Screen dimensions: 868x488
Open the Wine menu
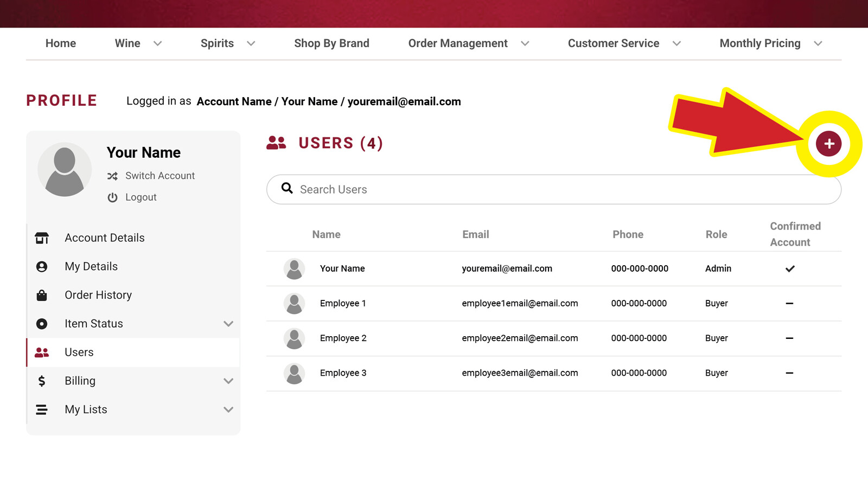[x=127, y=43]
